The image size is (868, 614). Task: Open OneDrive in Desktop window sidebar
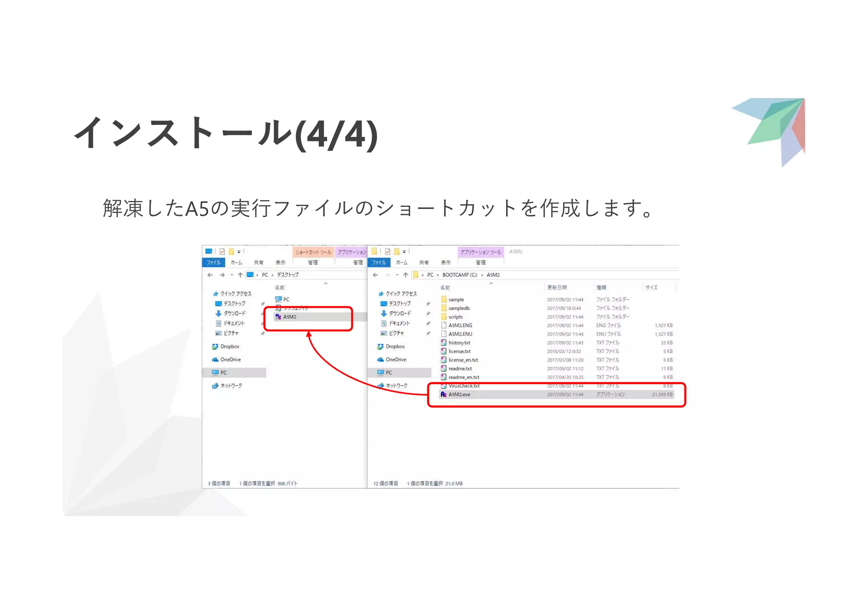tap(226, 360)
